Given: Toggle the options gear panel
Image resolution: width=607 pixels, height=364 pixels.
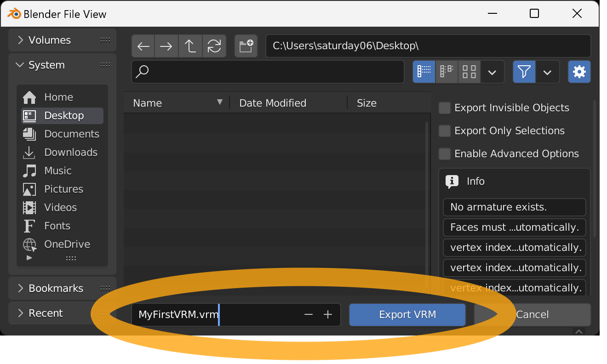Looking at the screenshot, I should pyautogui.click(x=579, y=72).
